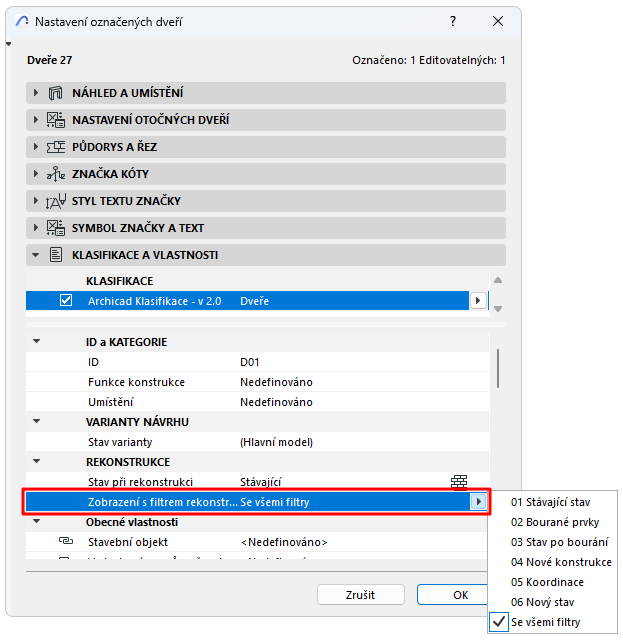623x640 pixels.
Task: Close the Nastavení označených dveří dialog
Action: (498, 21)
